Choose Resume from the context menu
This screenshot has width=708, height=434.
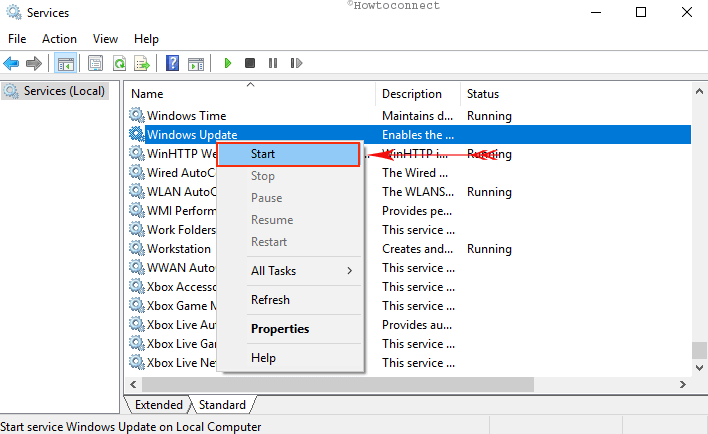[290, 219]
